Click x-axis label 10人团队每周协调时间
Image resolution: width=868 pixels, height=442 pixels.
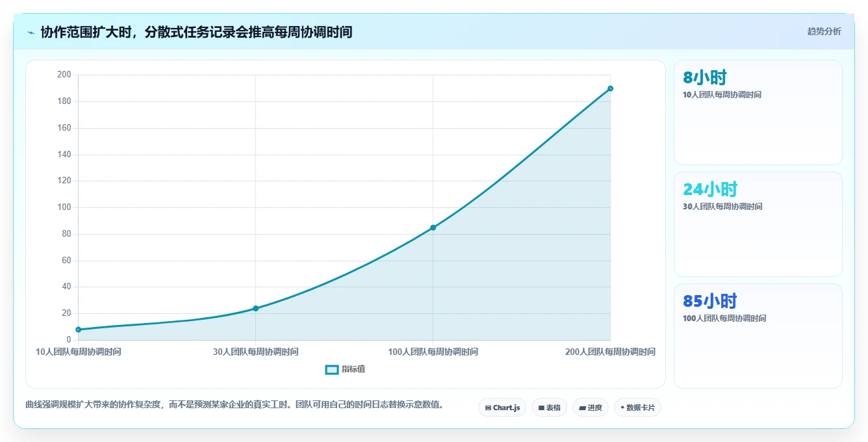coord(79,352)
